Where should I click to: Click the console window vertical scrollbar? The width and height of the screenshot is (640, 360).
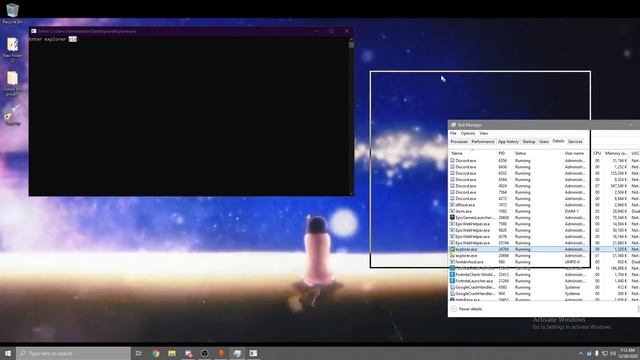click(x=351, y=116)
